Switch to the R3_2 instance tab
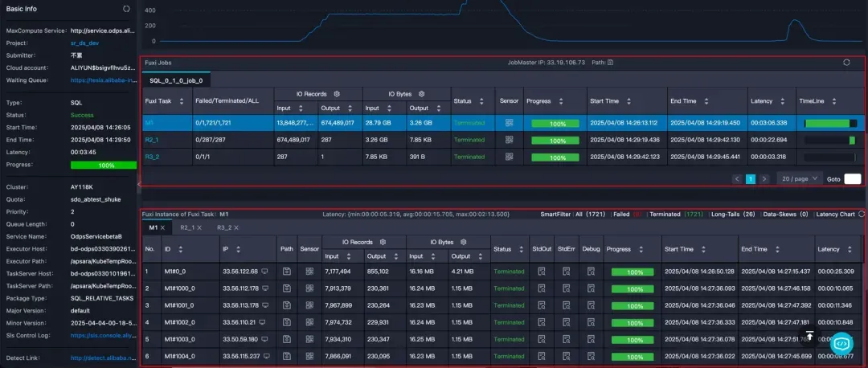 point(224,227)
